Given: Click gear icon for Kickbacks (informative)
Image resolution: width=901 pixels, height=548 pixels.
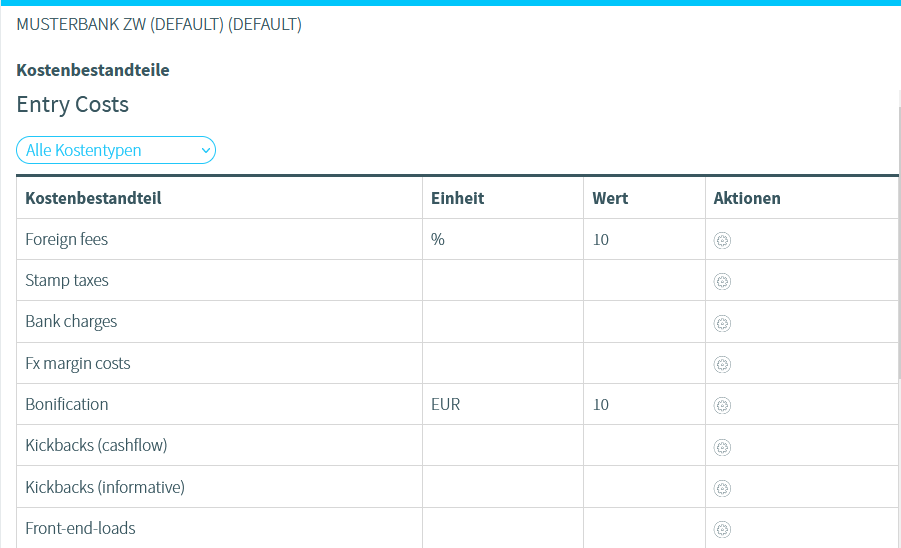Looking at the screenshot, I should (722, 488).
